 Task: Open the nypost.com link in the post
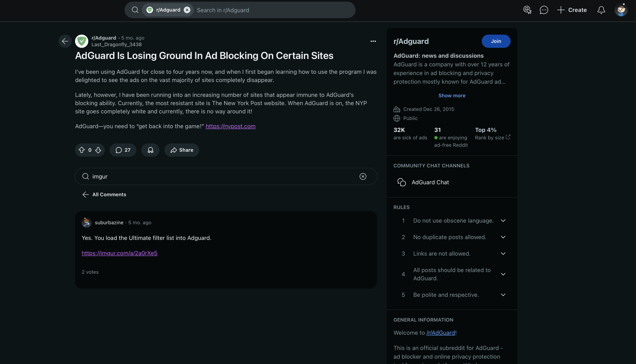coord(231,126)
